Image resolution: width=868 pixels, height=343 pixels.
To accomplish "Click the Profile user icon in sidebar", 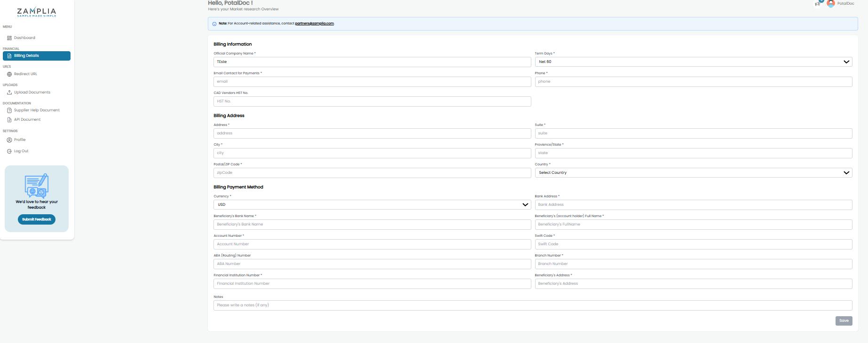I will click(9, 140).
